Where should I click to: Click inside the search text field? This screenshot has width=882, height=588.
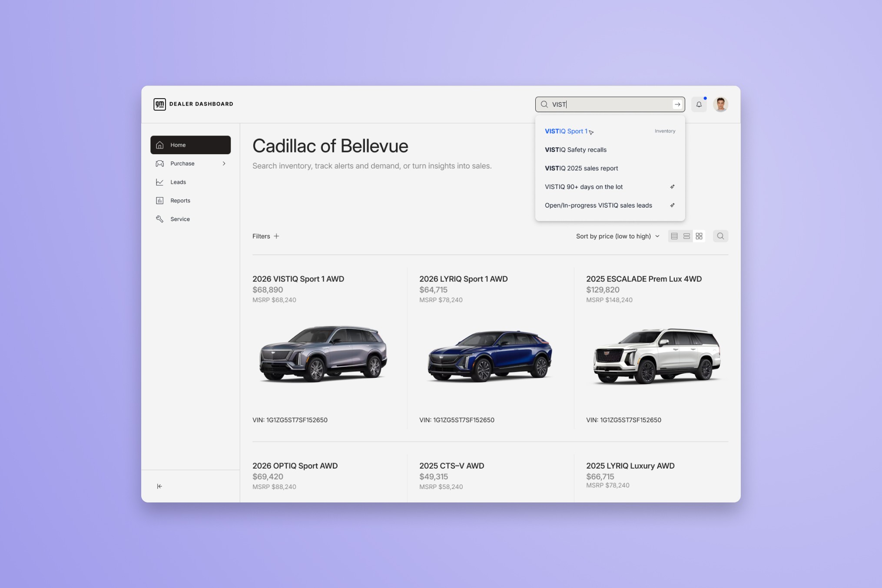[x=608, y=104]
